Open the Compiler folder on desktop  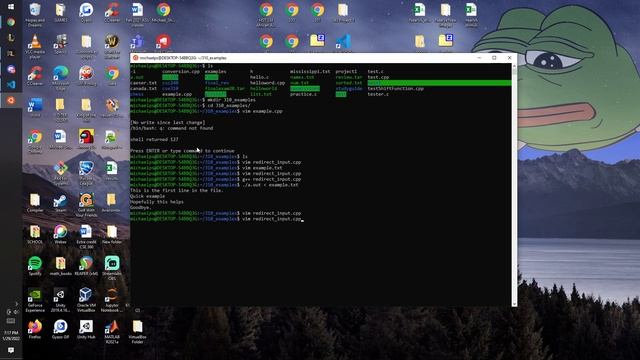pos(35,202)
